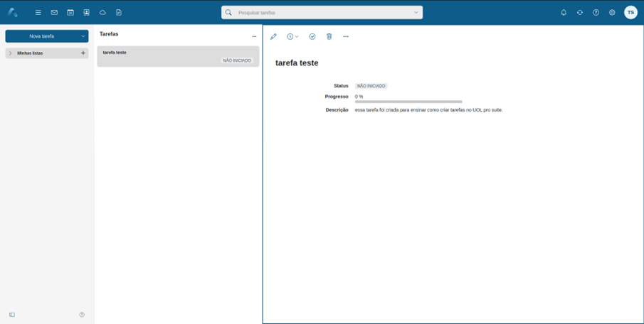Open the Nova tarefa dropdown arrow
The height and width of the screenshot is (324, 644).
83,36
